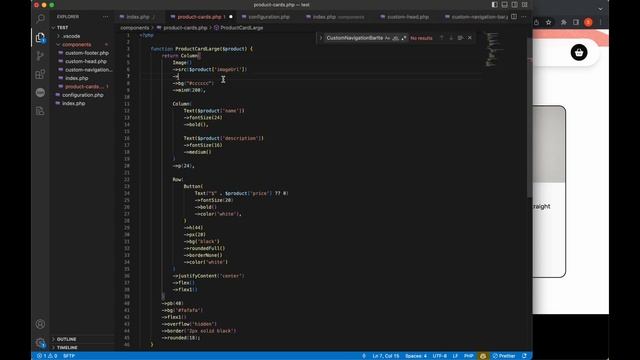Open the browser profile avatar
Image resolution: width=640 pixels, height=360 pixels.
588,22
